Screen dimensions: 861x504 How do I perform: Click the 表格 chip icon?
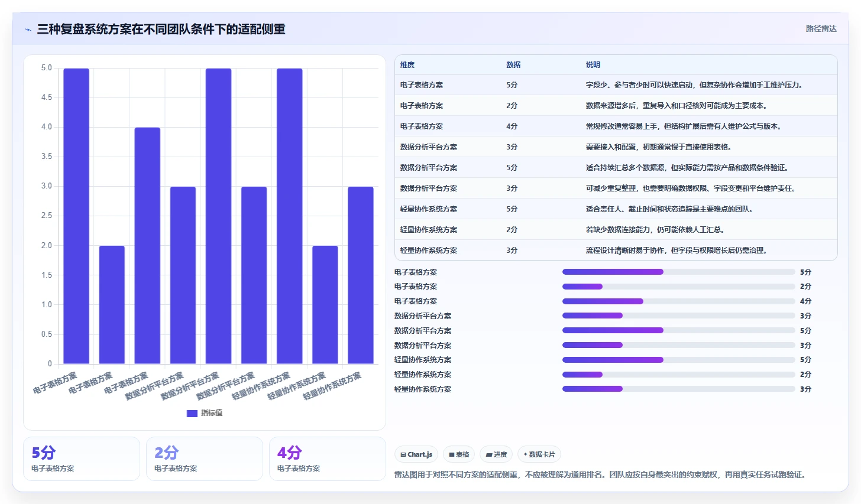pyautogui.click(x=452, y=454)
